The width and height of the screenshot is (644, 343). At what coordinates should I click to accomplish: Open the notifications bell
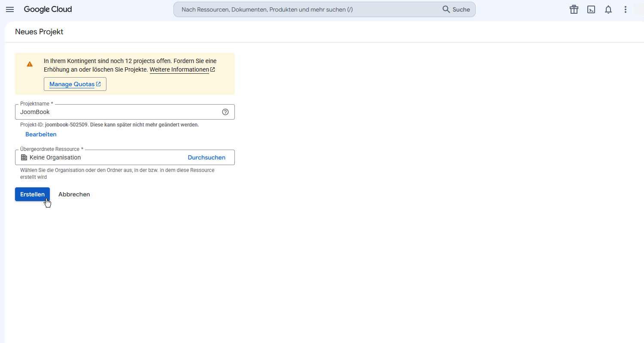[608, 9]
